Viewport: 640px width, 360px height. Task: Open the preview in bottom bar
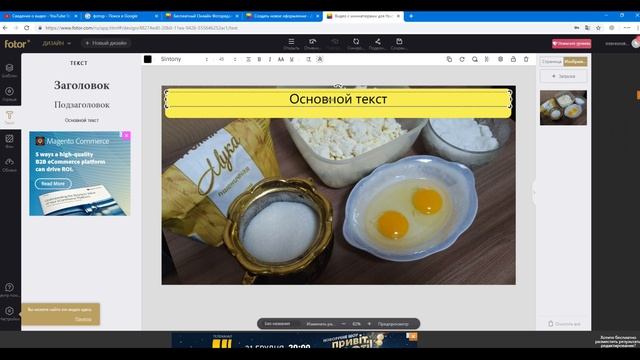[393, 324]
